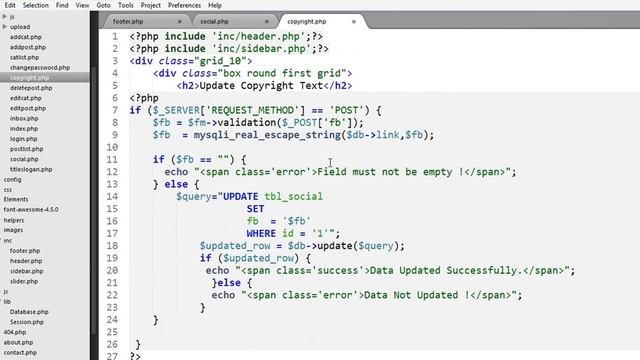Select copyright.php in the sidebar file list
This screenshot has width=640, height=360.
coord(29,78)
